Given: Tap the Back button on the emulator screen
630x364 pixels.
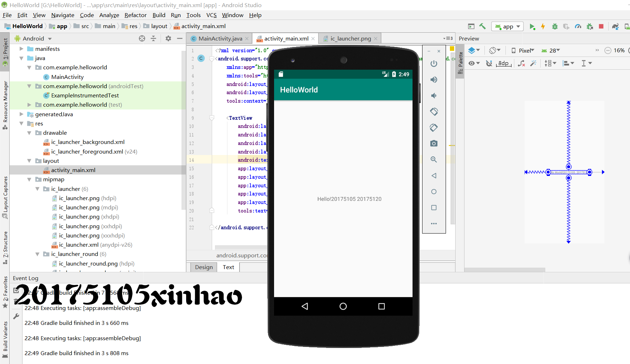Looking at the screenshot, I should (x=305, y=306).
